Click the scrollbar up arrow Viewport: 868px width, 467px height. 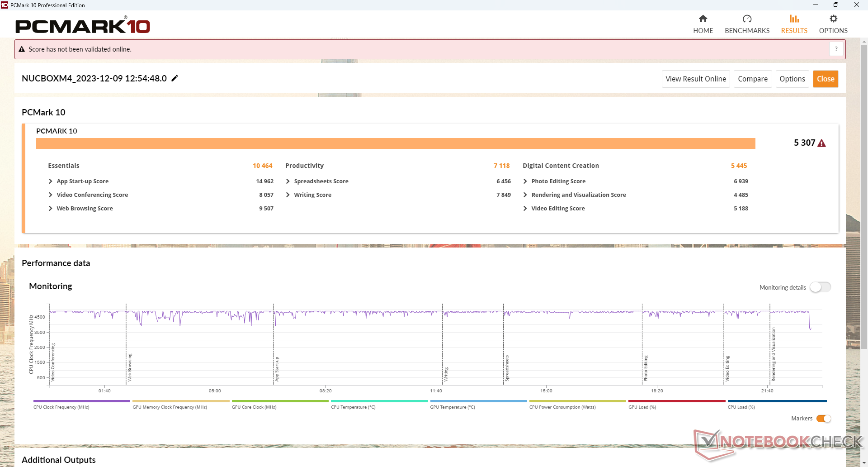coord(864,42)
